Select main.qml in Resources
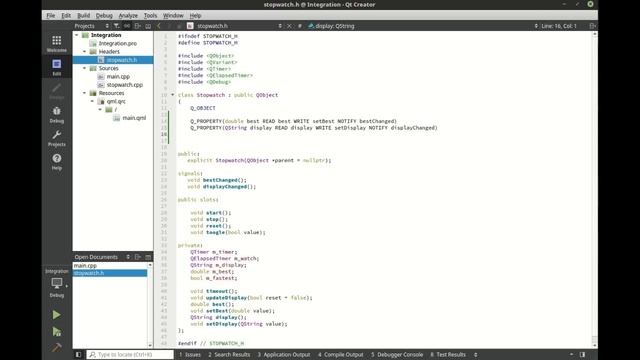 [x=134, y=118]
